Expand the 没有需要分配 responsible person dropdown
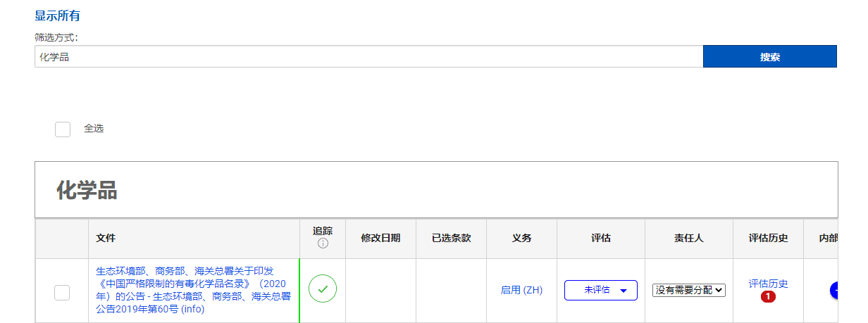868x323 pixels. 688,290
